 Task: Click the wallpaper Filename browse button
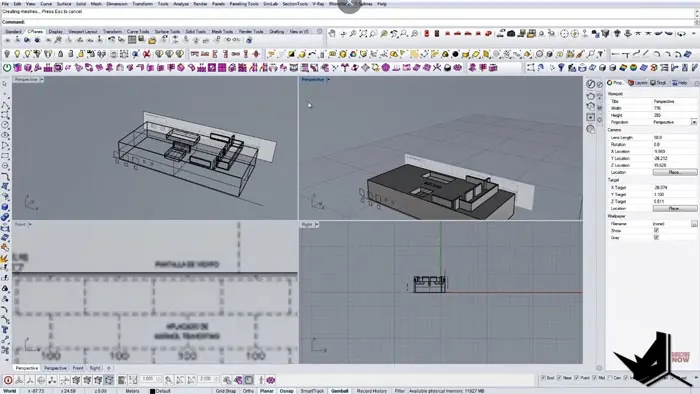click(694, 224)
